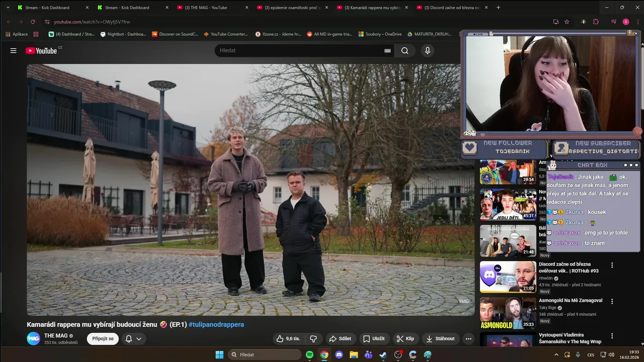Open Discover on SoundCloud bookmark

pos(174,34)
